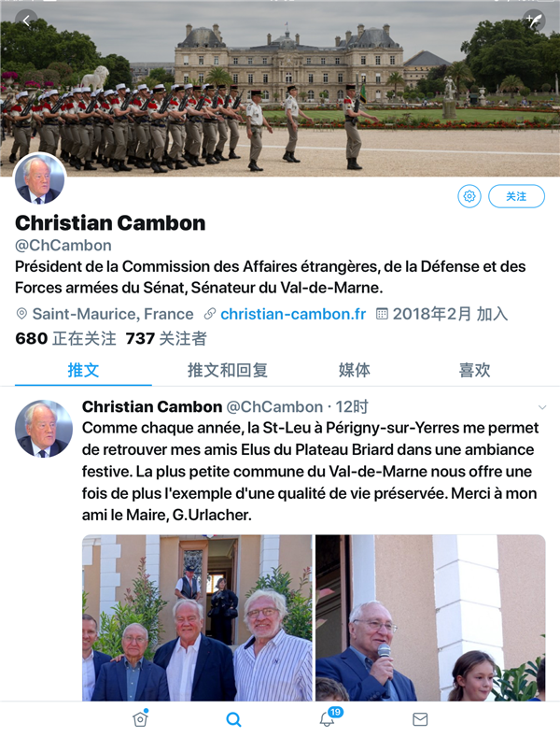The width and height of the screenshot is (560, 737).
Task: Expand the tweet options chevron
Action: pyautogui.click(x=542, y=407)
